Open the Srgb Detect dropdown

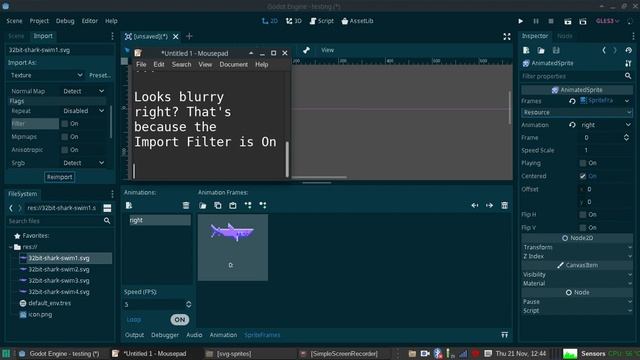(x=83, y=163)
